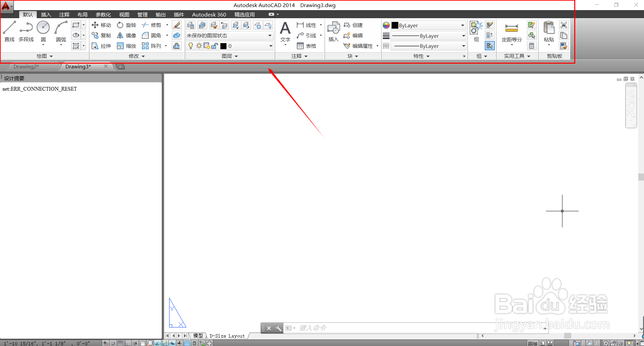Screen dimensions: 644x346
Task: Toggle Dynamic Input in status bar
Action: click(172, 343)
